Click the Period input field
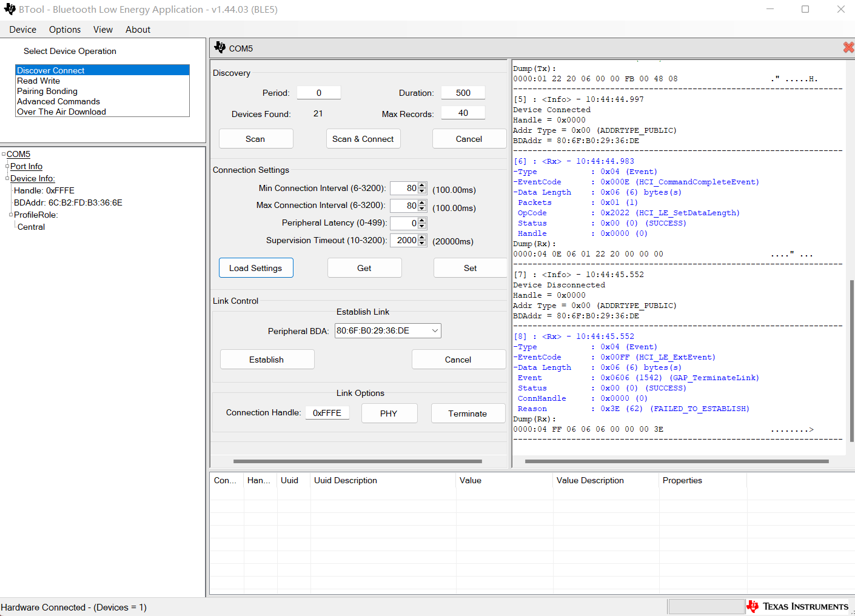Viewport: 855px width, 616px height. click(319, 93)
